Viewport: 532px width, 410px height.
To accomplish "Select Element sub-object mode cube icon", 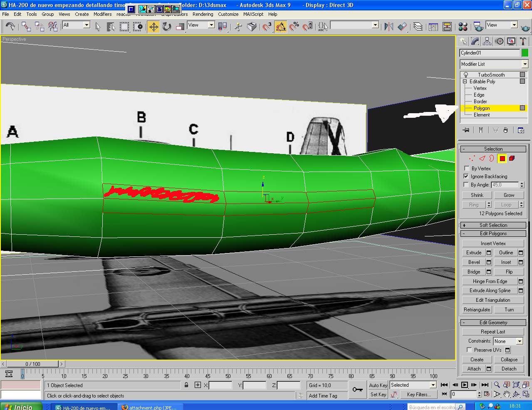I will click(x=512, y=159).
